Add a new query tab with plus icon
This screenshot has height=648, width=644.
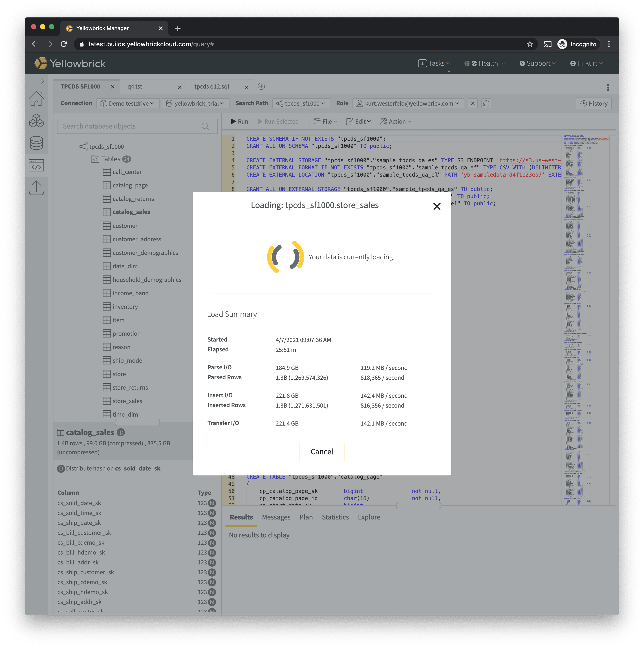coord(261,87)
